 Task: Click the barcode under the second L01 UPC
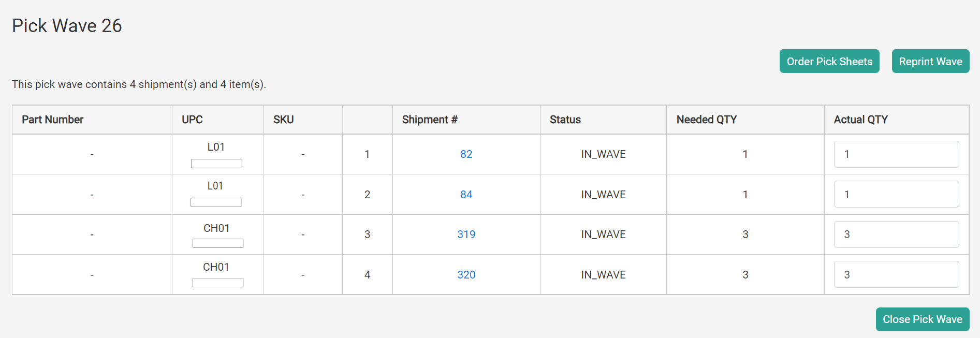216,202
